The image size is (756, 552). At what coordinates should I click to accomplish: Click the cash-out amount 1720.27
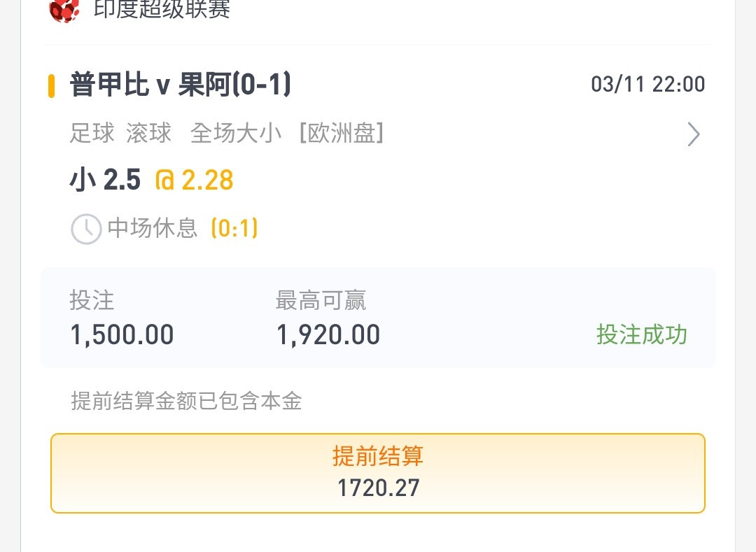[x=379, y=488]
